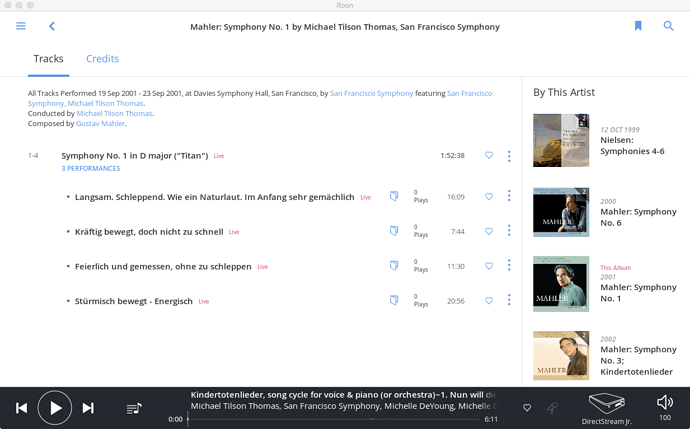Favorite the Stürmisch bewegt track

click(x=489, y=301)
